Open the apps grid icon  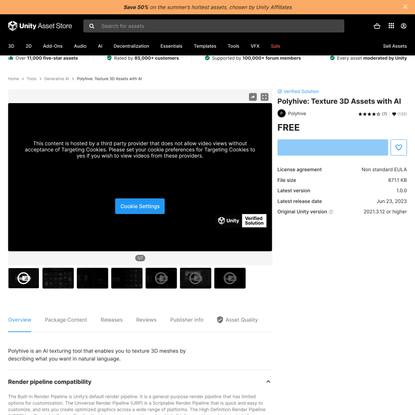pos(391,26)
